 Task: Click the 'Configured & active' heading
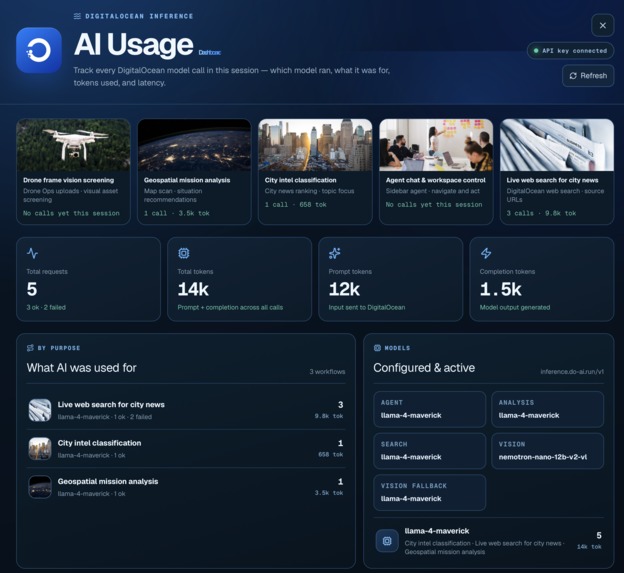pos(424,368)
